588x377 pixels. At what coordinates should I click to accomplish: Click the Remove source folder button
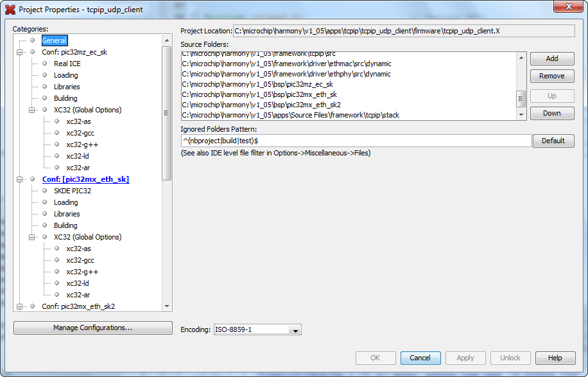tap(552, 76)
